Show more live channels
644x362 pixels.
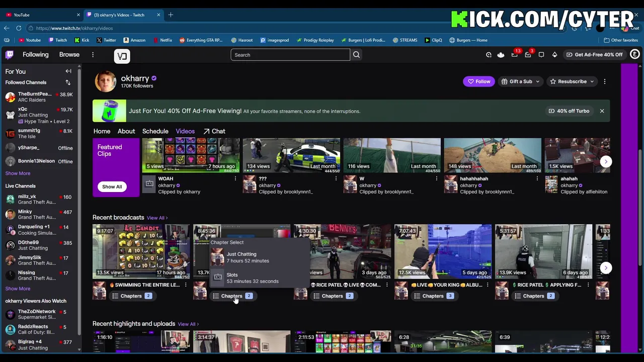pyautogui.click(x=18, y=289)
